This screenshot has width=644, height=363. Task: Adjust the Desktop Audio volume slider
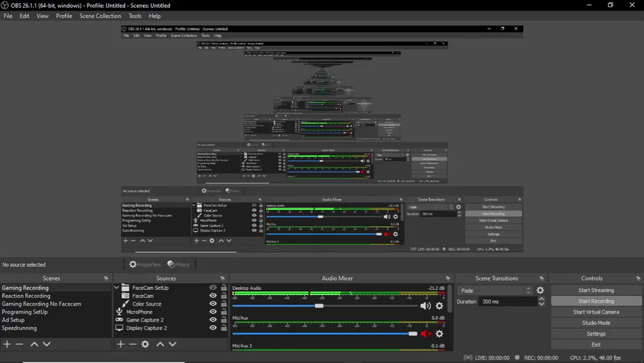[318, 306]
